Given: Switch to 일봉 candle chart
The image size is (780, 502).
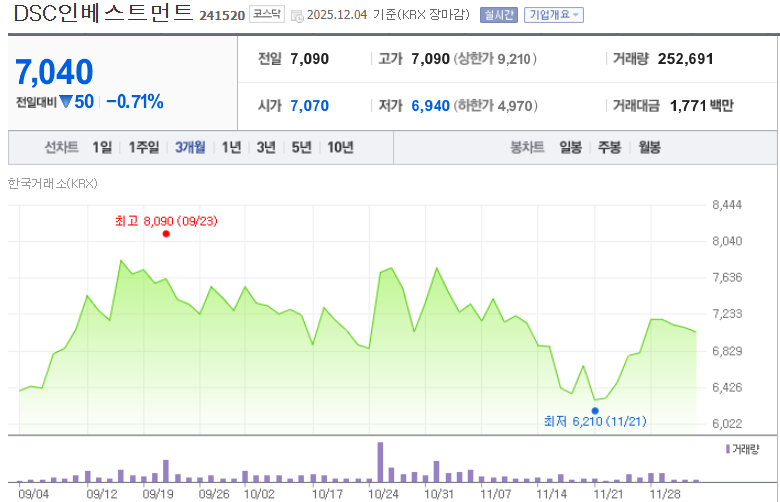Looking at the screenshot, I should [571, 147].
